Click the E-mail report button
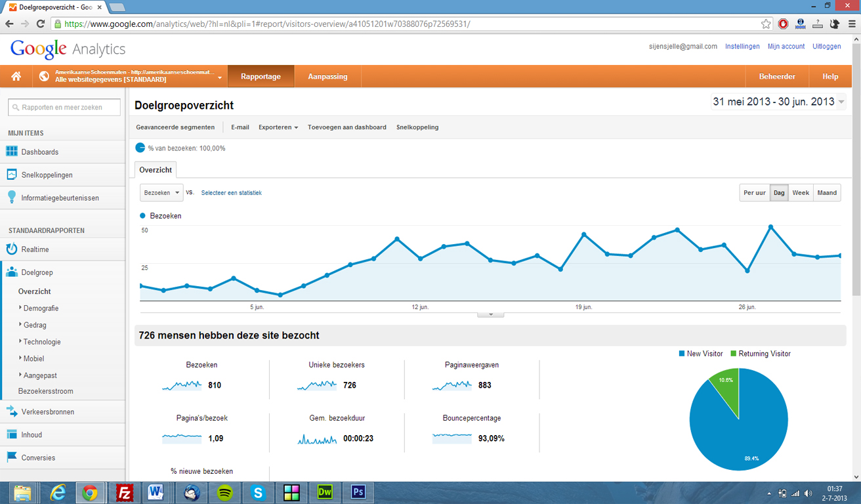This screenshot has width=861, height=504. (x=240, y=127)
